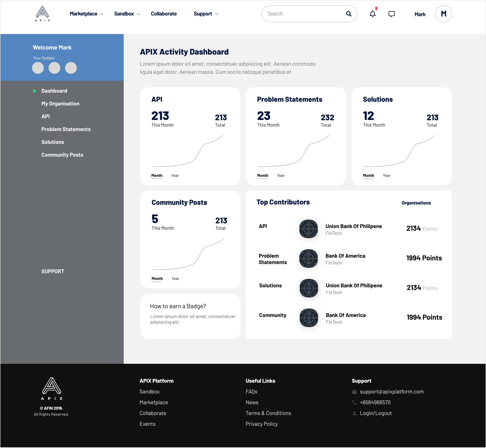Click inside the Search input field
486x448 pixels.
[x=300, y=14]
